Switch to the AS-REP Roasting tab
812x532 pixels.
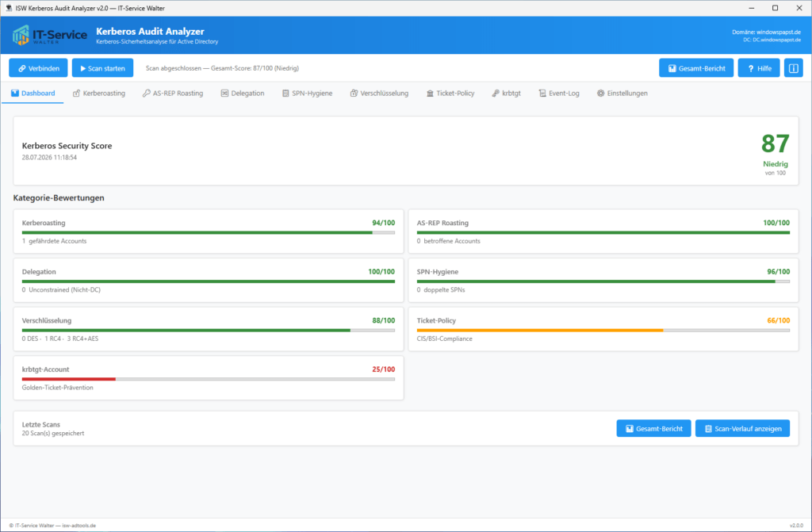(173, 94)
